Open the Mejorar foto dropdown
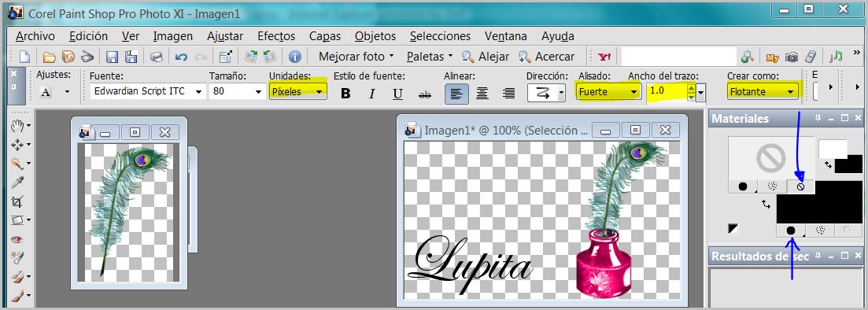The height and width of the screenshot is (310, 868). coord(356,57)
